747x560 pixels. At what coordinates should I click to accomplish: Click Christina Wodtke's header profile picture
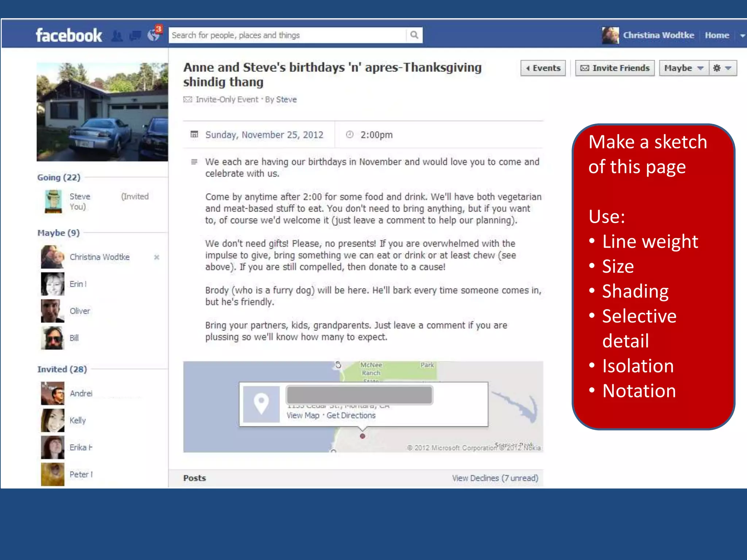pos(610,35)
